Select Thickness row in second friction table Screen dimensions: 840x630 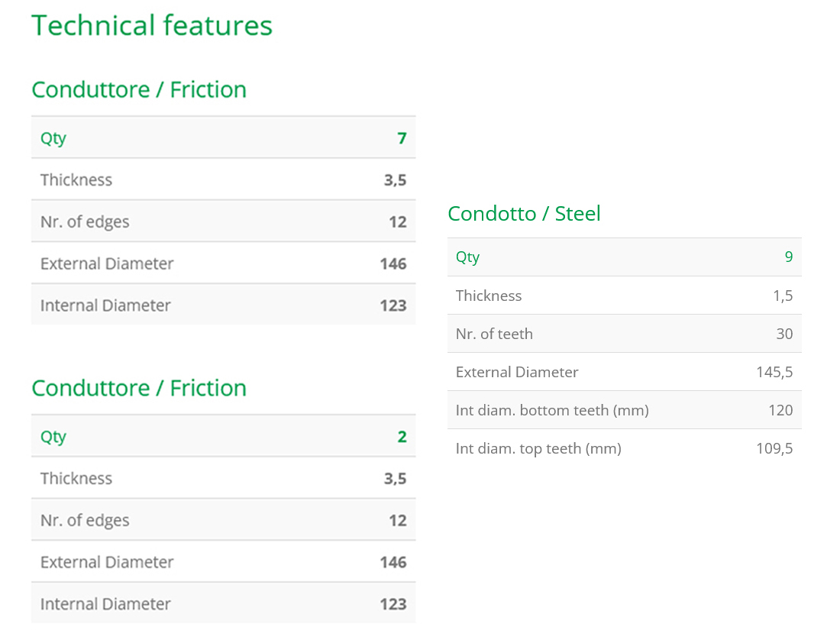coord(224,478)
